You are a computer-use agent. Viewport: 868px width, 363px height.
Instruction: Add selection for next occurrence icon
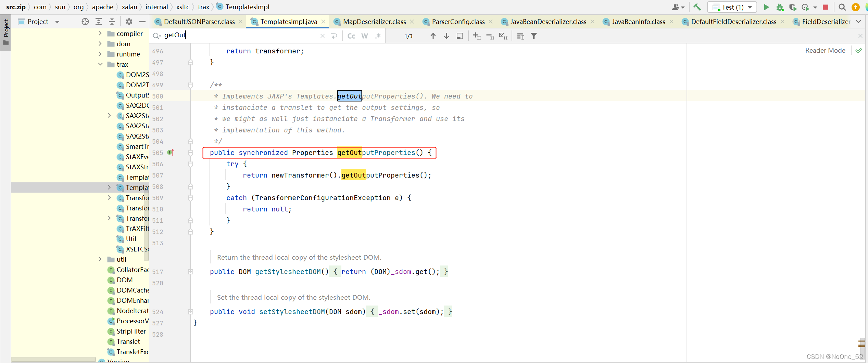tap(477, 36)
